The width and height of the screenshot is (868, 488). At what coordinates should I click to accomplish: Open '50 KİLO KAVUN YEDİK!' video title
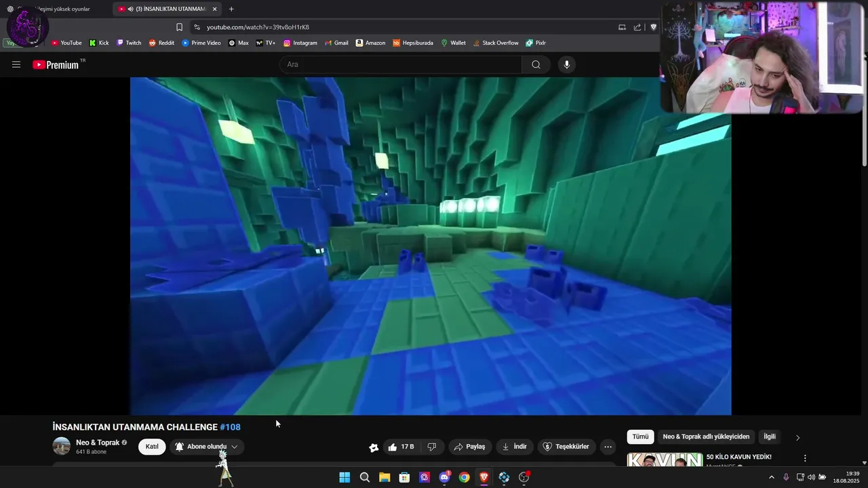[x=739, y=457]
